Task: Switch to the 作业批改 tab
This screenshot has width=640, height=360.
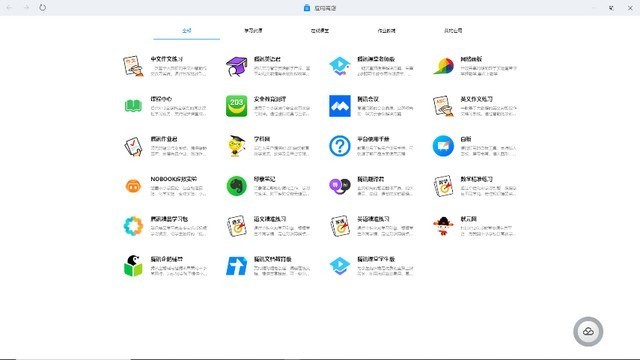Action: point(386,31)
